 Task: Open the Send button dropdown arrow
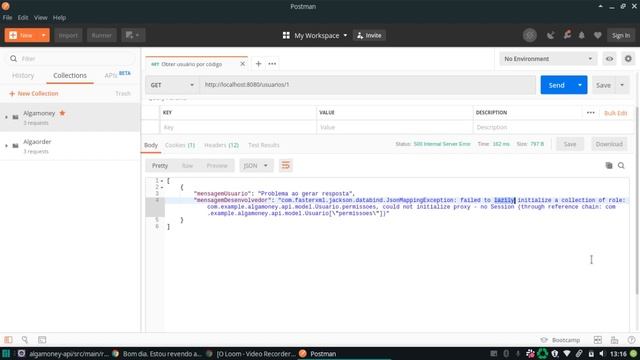coord(580,85)
